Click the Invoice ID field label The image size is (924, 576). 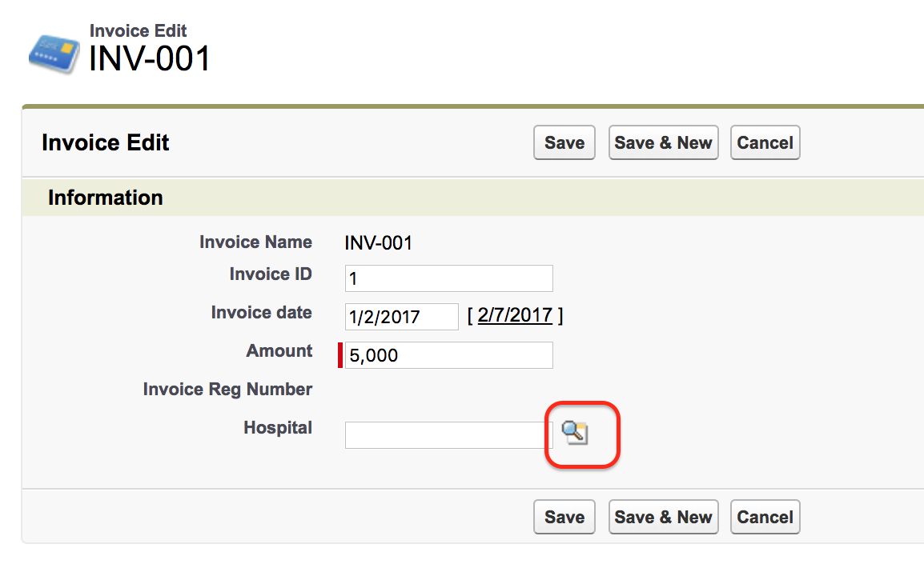[271, 274]
